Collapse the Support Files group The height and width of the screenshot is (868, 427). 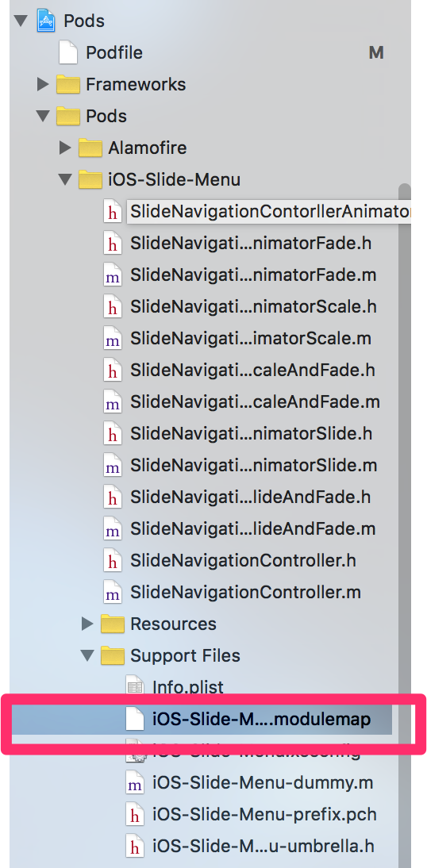coord(87,656)
